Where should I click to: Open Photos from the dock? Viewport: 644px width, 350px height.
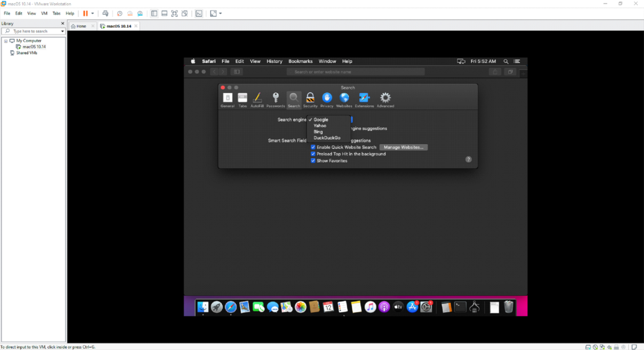[x=301, y=307]
